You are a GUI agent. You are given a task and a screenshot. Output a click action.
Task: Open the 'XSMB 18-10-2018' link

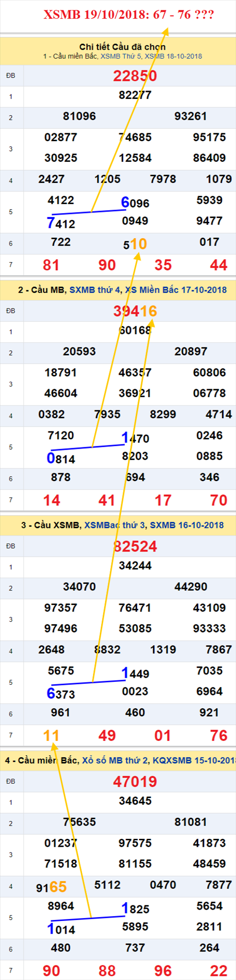pyautogui.click(x=173, y=57)
